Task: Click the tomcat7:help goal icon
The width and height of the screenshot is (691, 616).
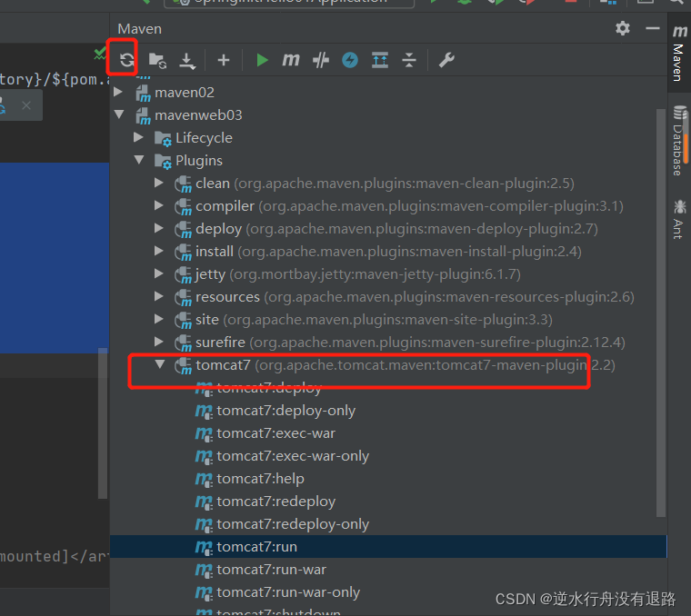Action: coord(204,479)
